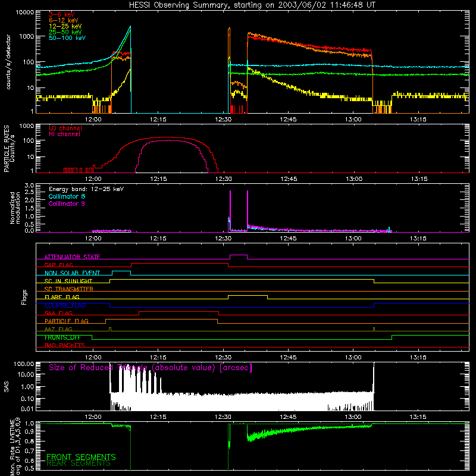
Task: Click the cyan 50-100 keV peak in counts plot
Action: tap(130, 27)
